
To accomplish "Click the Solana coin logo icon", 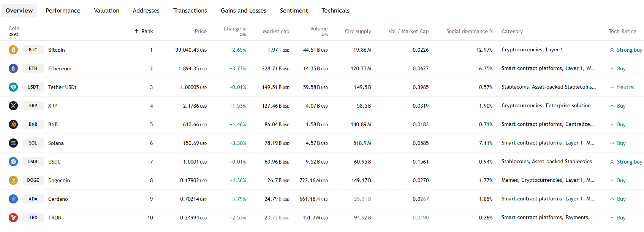I will point(13,143).
